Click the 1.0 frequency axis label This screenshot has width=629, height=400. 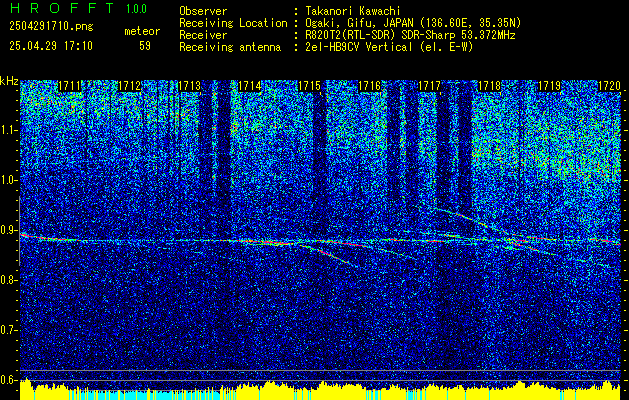8,180
